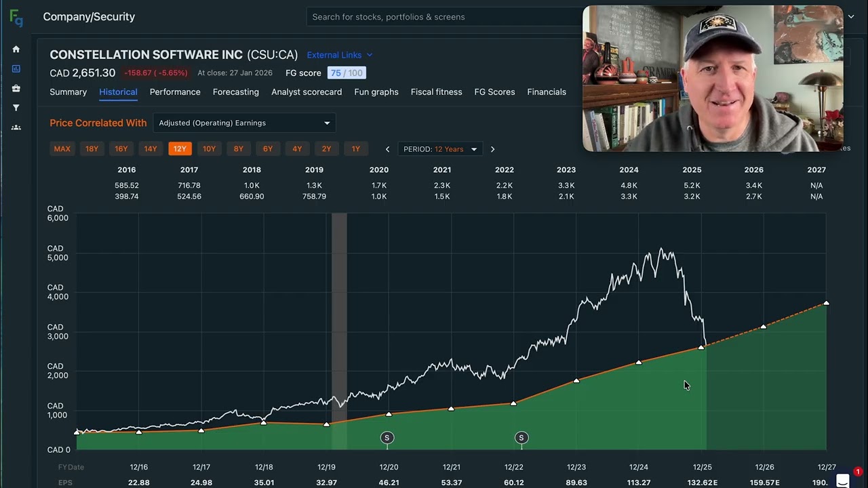Select the 12Y time range
Screen dimensions: 868x488
tap(180, 149)
